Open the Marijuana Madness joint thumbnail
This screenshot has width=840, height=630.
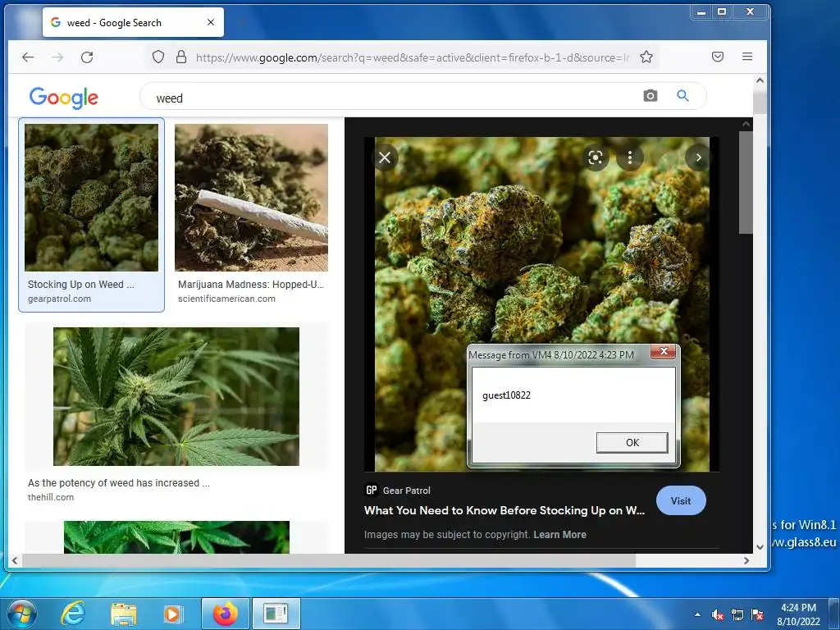point(251,198)
